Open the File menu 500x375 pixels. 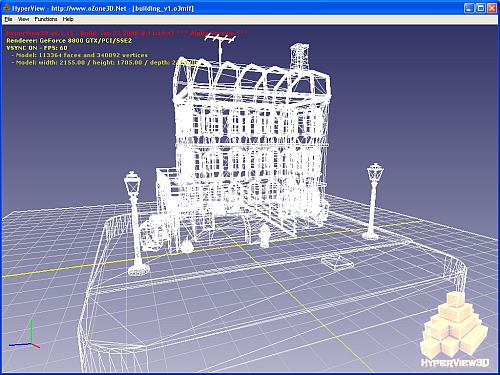[x=8, y=19]
